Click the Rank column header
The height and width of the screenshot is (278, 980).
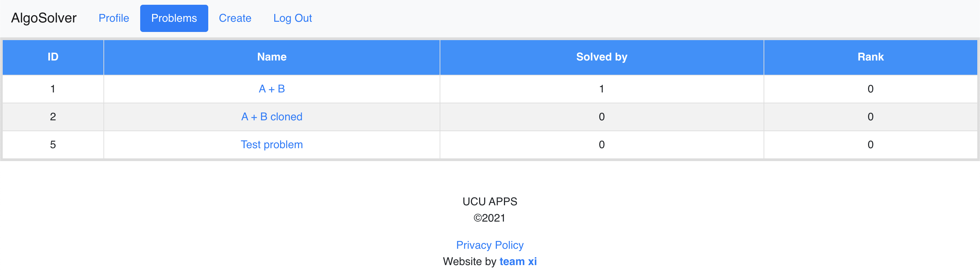[x=870, y=57]
